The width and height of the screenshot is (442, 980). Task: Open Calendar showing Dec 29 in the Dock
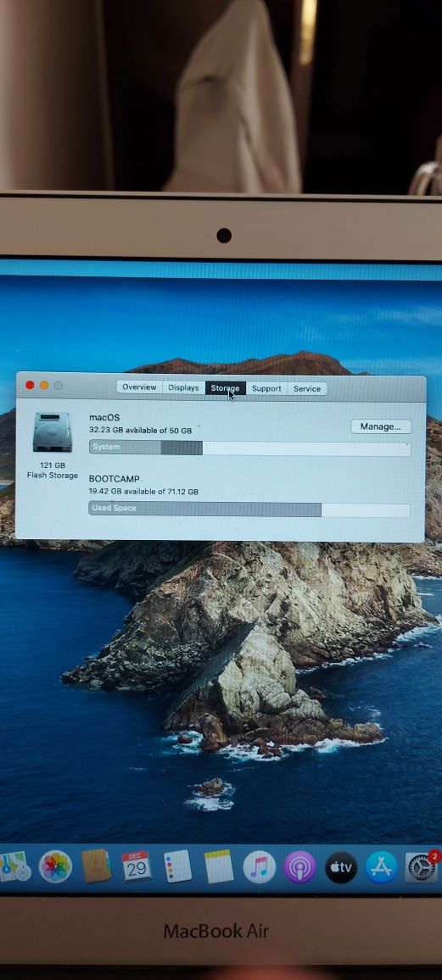pos(137,866)
